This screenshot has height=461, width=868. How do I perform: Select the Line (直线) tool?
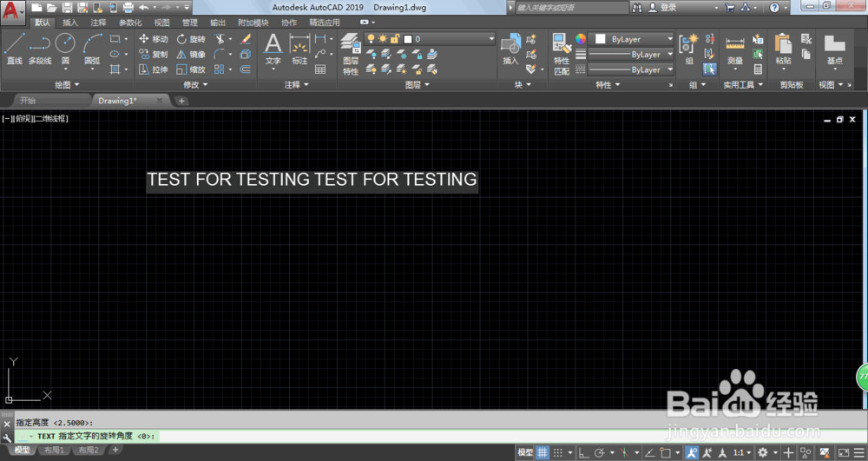pyautogui.click(x=15, y=49)
